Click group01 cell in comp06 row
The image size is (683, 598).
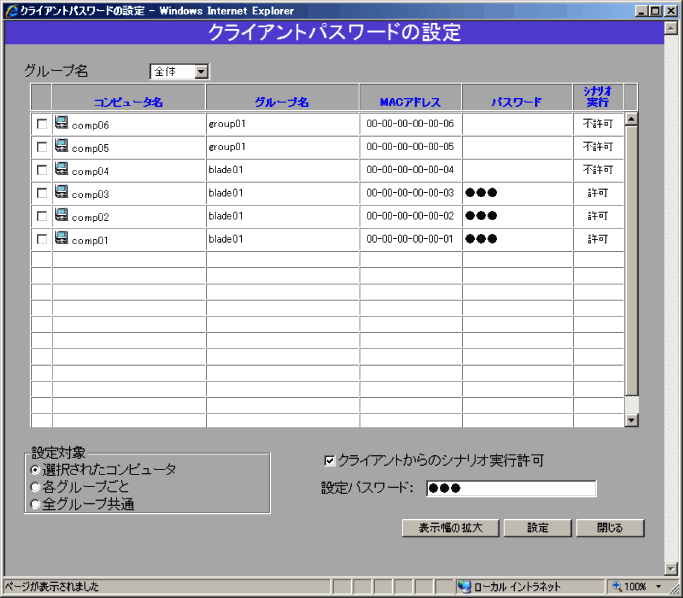point(282,124)
